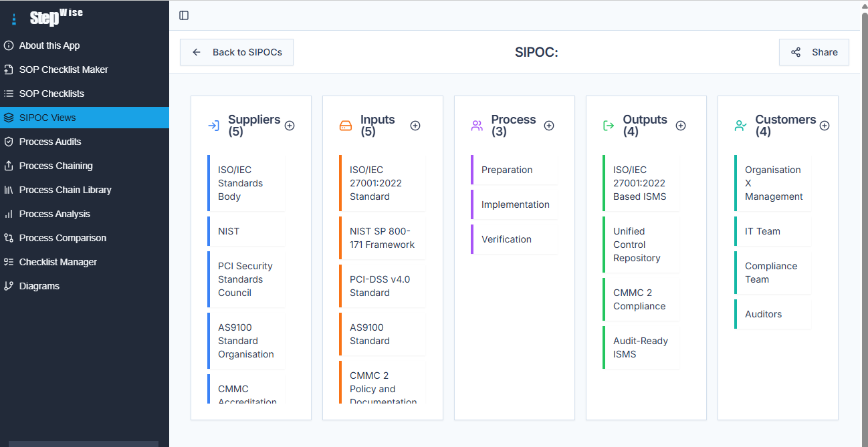Add a customer with the plus icon

pyautogui.click(x=825, y=125)
